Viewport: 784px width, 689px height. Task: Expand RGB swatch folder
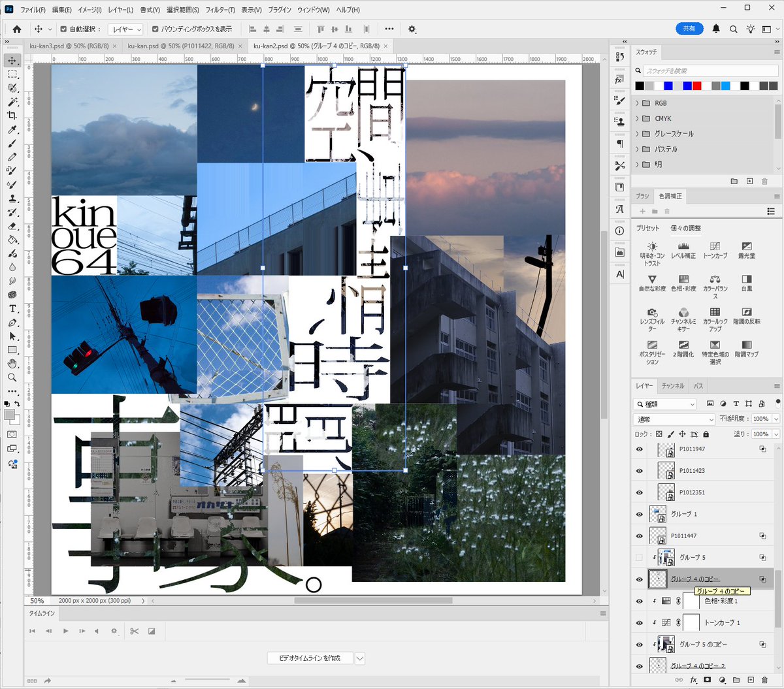pos(638,103)
